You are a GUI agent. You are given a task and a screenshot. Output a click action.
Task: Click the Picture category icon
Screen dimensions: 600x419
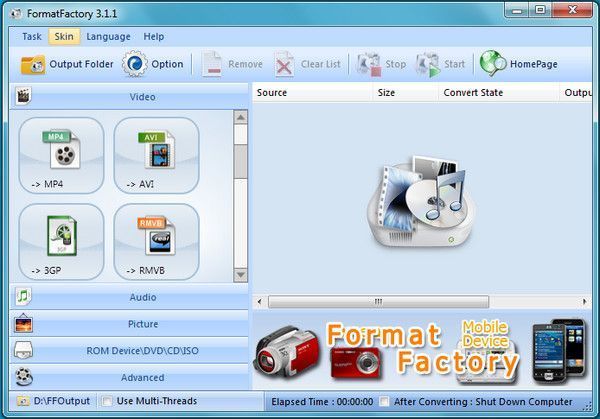tap(23, 323)
